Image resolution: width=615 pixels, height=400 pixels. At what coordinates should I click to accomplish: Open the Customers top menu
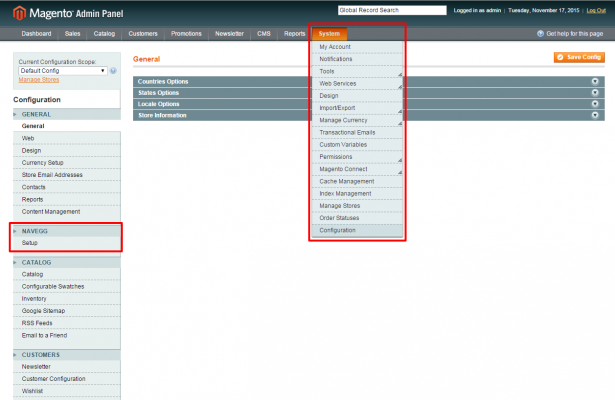pyautogui.click(x=143, y=34)
